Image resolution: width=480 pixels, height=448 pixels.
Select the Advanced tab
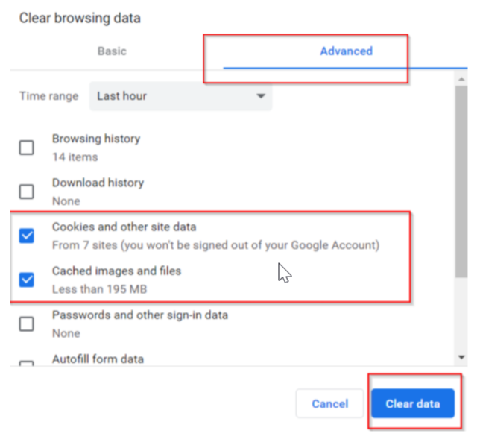click(346, 51)
